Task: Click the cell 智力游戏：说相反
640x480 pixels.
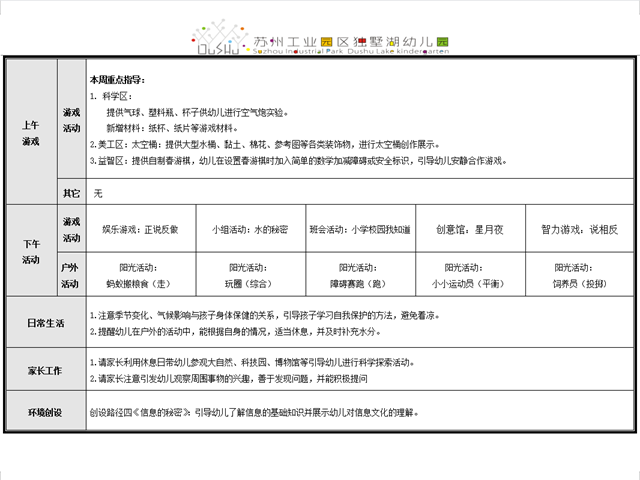Action: pos(580,229)
